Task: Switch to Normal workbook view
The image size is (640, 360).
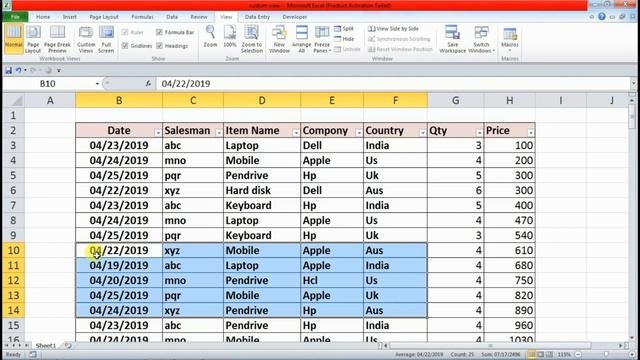Action: coord(13,39)
